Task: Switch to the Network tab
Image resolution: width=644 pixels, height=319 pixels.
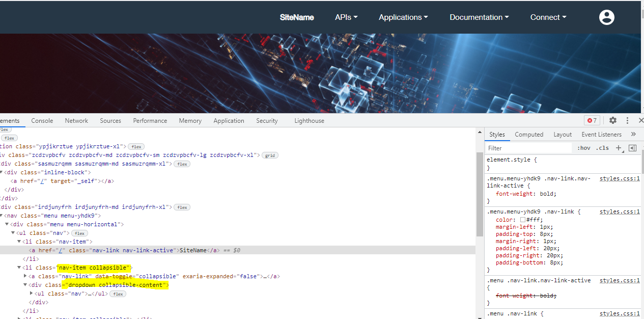Action: pyautogui.click(x=76, y=121)
